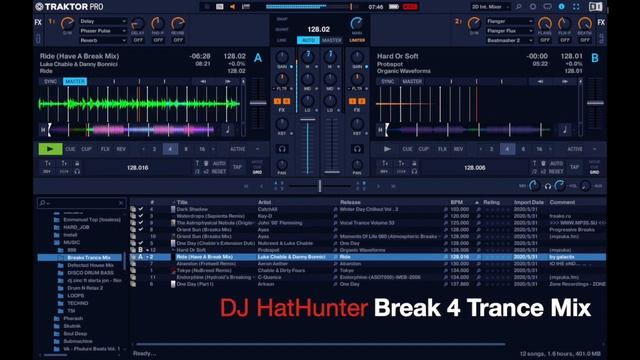Click REV reverse button on Deck B
The width and height of the screenshot is (640, 360).
tap(458, 149)
